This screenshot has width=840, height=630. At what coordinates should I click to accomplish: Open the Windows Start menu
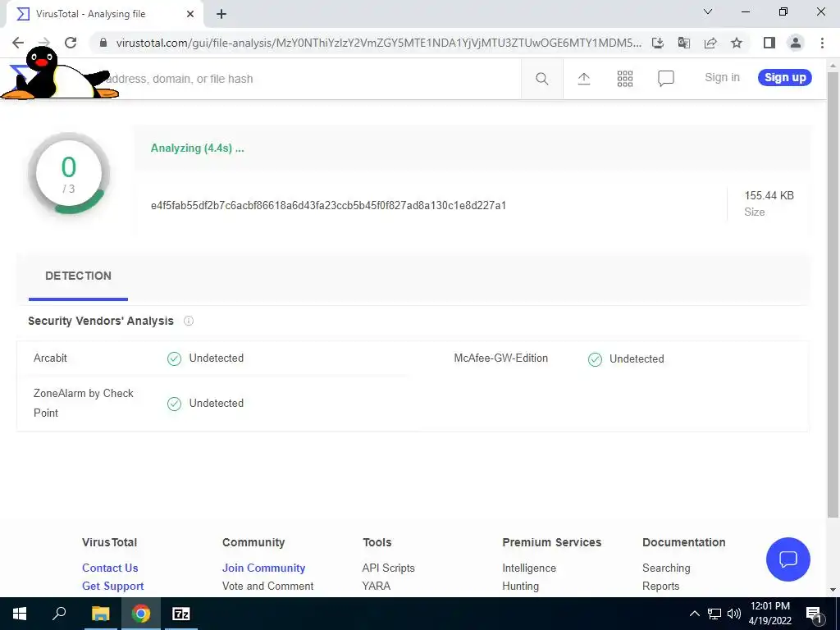pyautogui.click(x=20, y=614)
